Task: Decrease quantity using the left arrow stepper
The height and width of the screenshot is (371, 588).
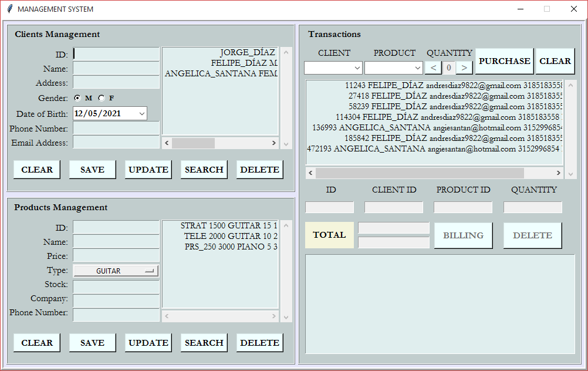Action: (x=433, y=68)
